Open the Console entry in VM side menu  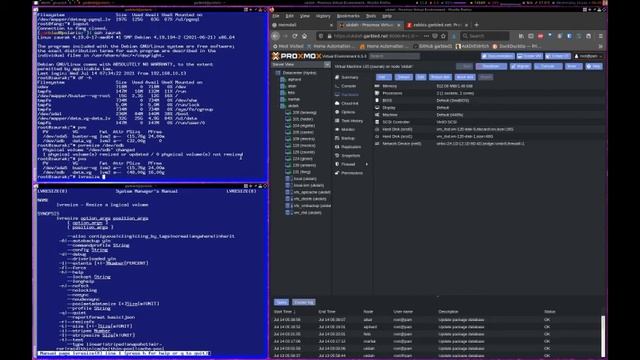click(x=346, y=86)
